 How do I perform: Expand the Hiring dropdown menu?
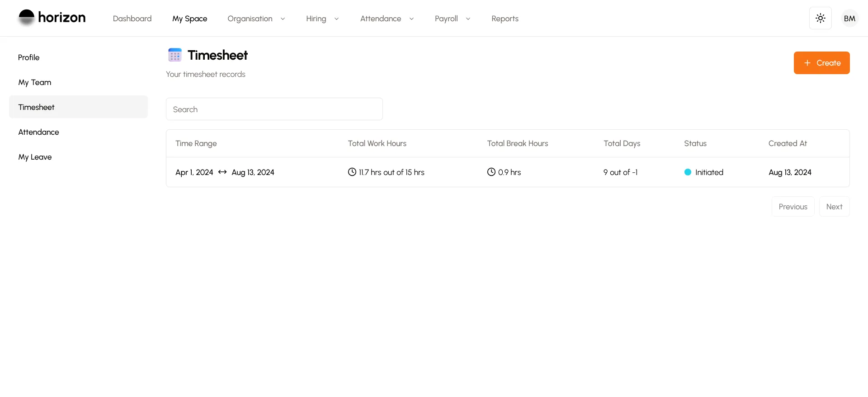tap(322, 19)
